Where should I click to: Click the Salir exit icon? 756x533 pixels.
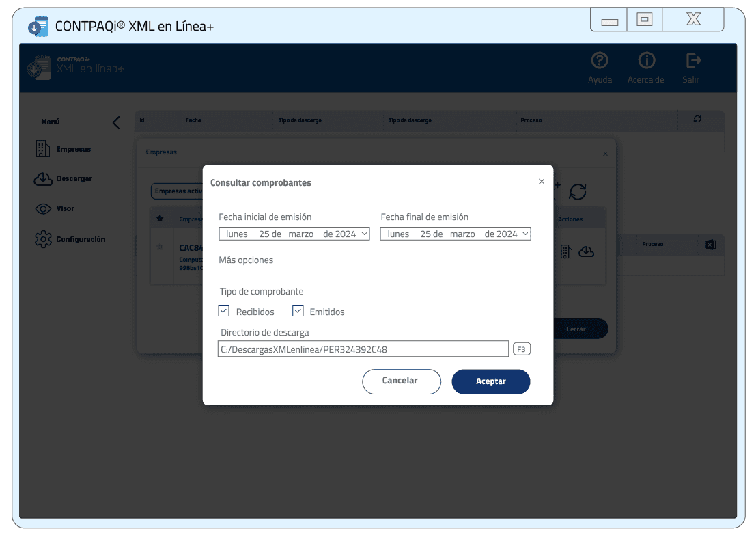tap(692, 61)
